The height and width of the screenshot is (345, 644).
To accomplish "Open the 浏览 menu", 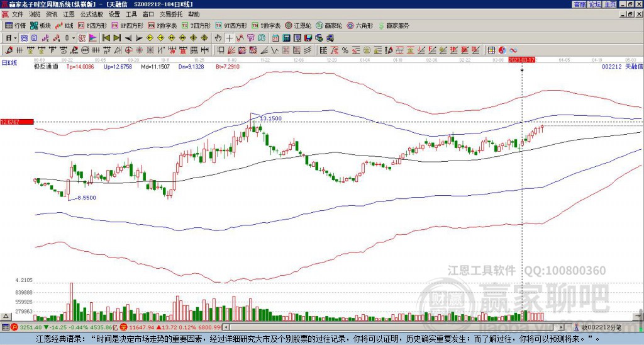I will (x=35, y=14).
